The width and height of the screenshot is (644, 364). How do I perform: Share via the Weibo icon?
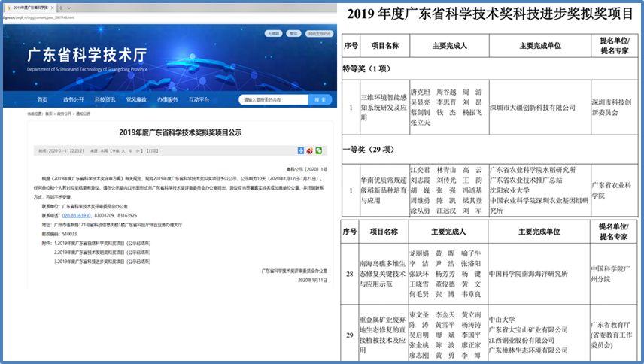click(x=310, y=151)
